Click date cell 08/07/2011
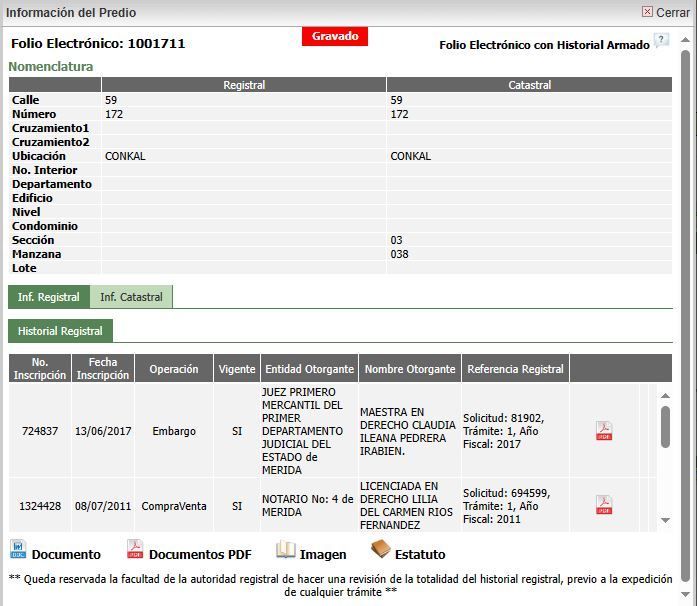This screenshot has height=606, width=697. [103, 506]
